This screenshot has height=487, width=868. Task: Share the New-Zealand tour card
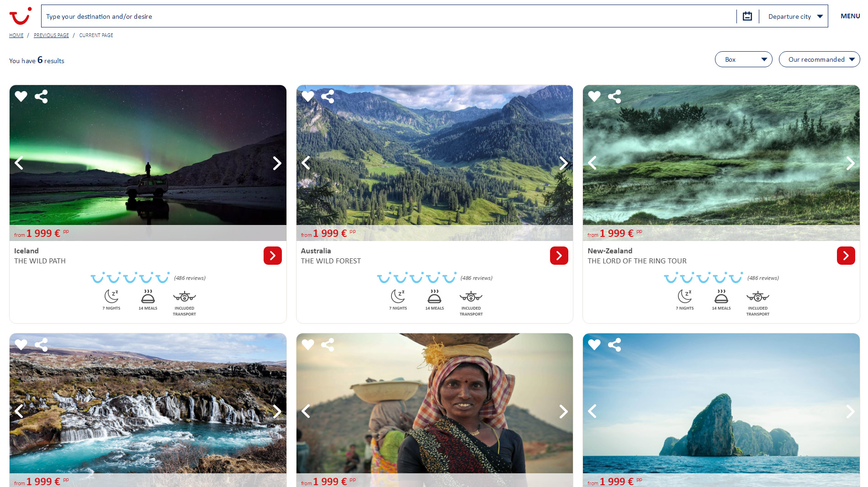pos(614,96)
